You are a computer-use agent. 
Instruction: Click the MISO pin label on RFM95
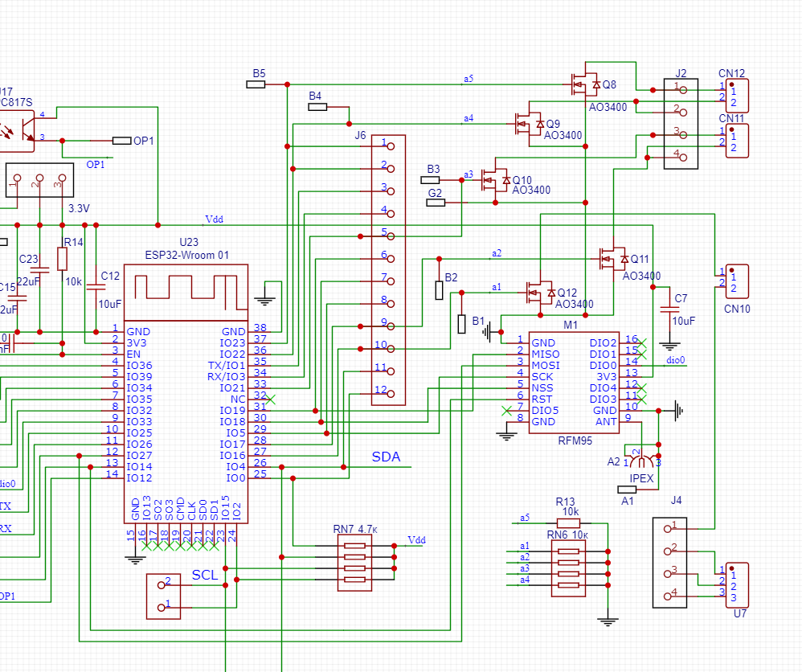(545, 354)
